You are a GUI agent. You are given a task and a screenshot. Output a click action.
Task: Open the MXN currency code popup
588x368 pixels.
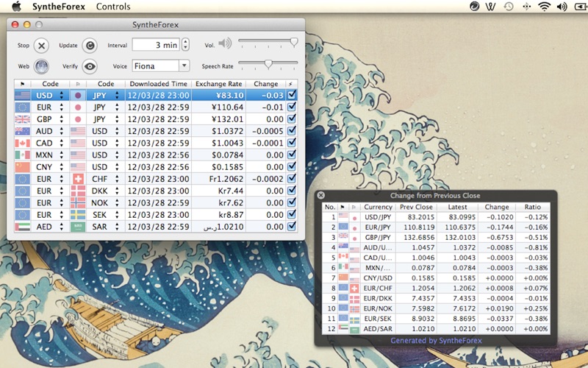49,155
